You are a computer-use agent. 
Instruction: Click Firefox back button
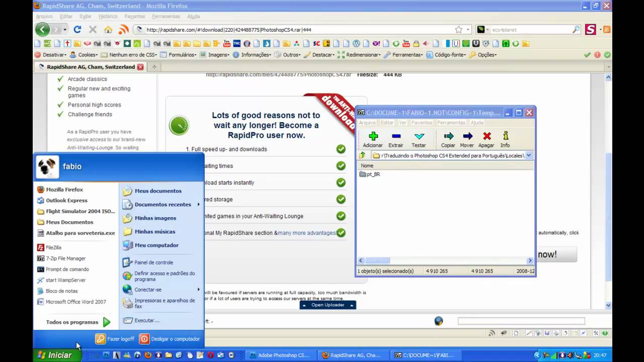tap(43, 30)
